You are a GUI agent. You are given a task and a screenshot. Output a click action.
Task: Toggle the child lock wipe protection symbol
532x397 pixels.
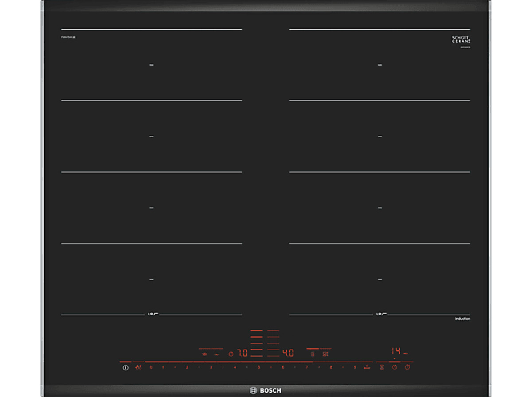(138, 367)
